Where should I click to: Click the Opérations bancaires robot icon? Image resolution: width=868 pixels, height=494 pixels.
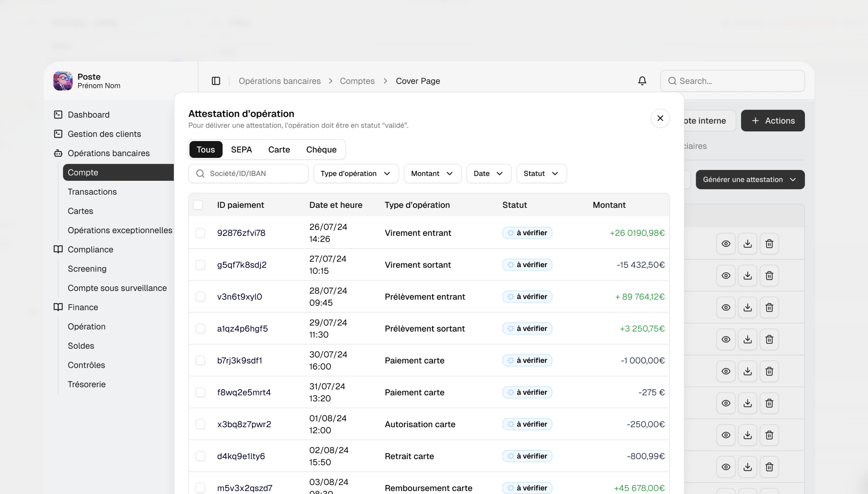[58, 153]
